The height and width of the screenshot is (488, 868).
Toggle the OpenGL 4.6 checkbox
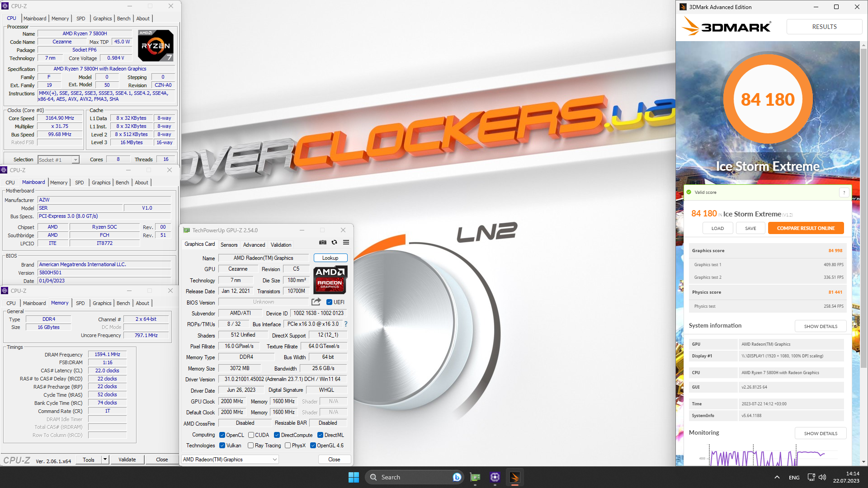[313, 446]
